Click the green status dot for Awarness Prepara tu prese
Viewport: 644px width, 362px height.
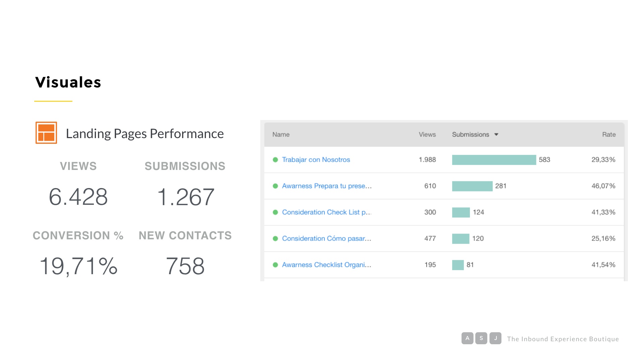[275, 186]
